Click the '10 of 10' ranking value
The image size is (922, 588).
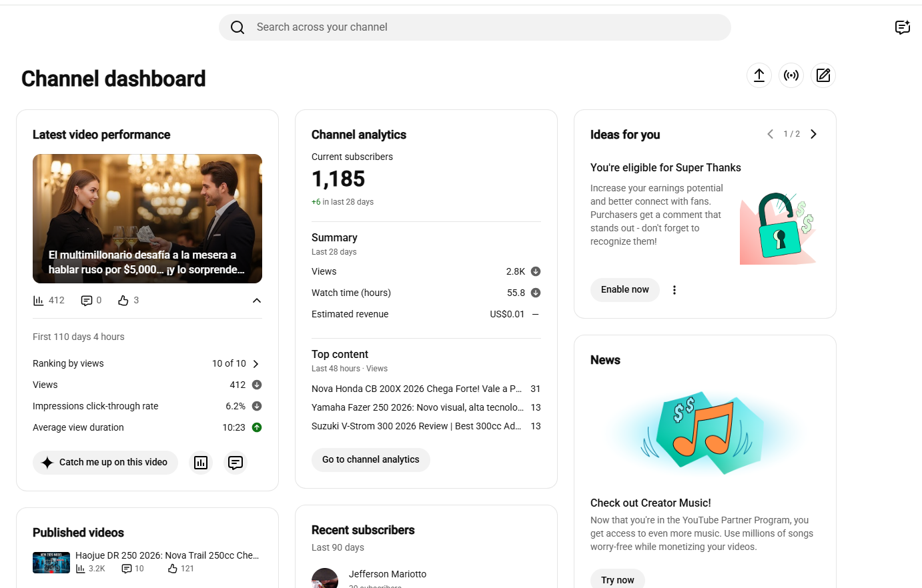[x=229, y=363]
